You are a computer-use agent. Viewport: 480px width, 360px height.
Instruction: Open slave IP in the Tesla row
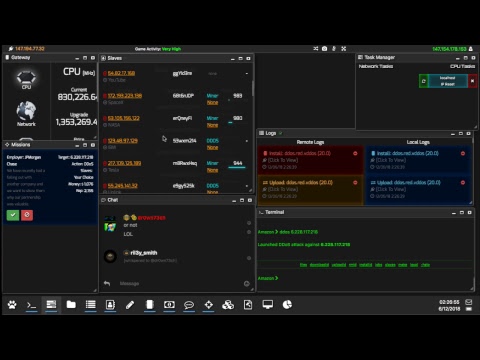coord(124,163)
